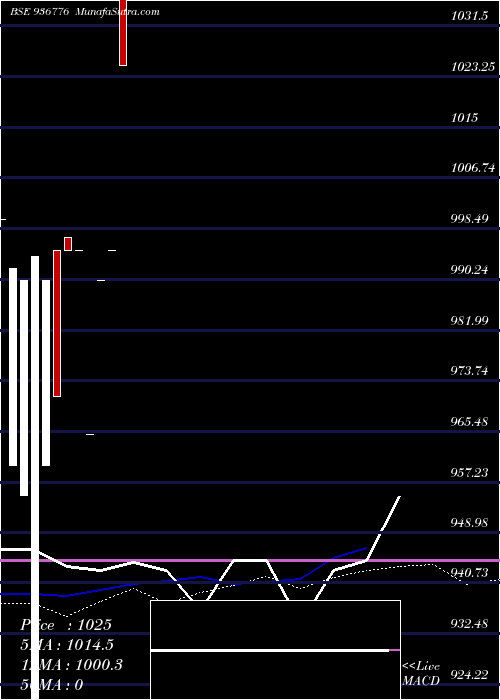Click the Price : 1025 readout
The height and width of the screenshot is (700, 500).
coord(66,625)
